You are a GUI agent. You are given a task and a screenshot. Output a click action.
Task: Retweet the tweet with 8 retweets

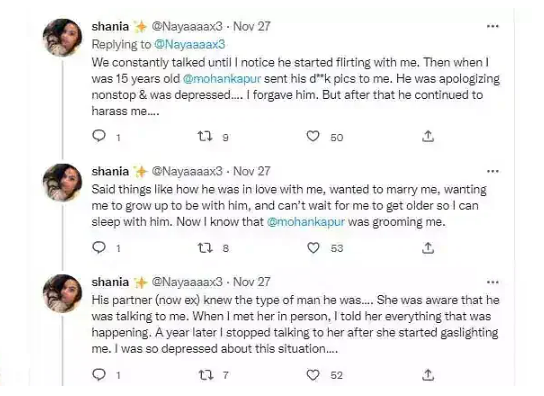(x=204, y=248)
